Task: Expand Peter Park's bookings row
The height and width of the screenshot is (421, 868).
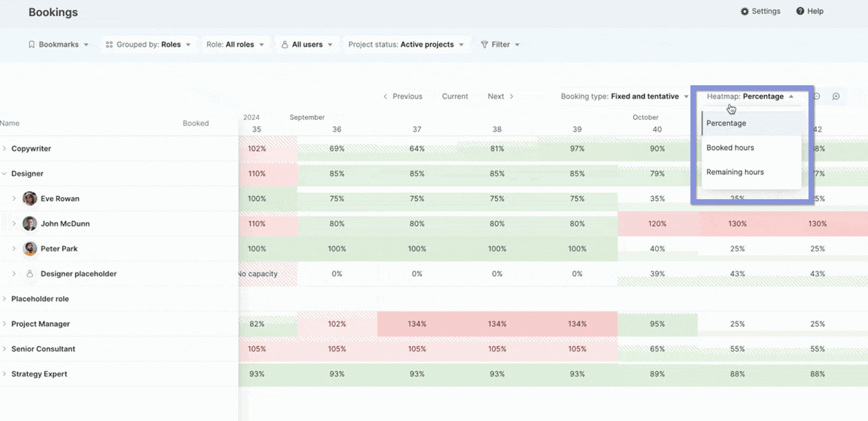Action: coord(14,249)
